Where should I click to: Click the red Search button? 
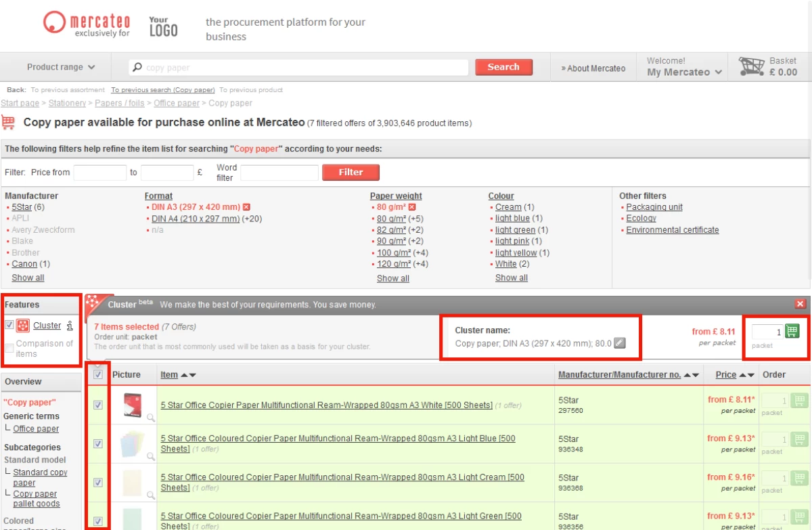(x=503, y=67)
